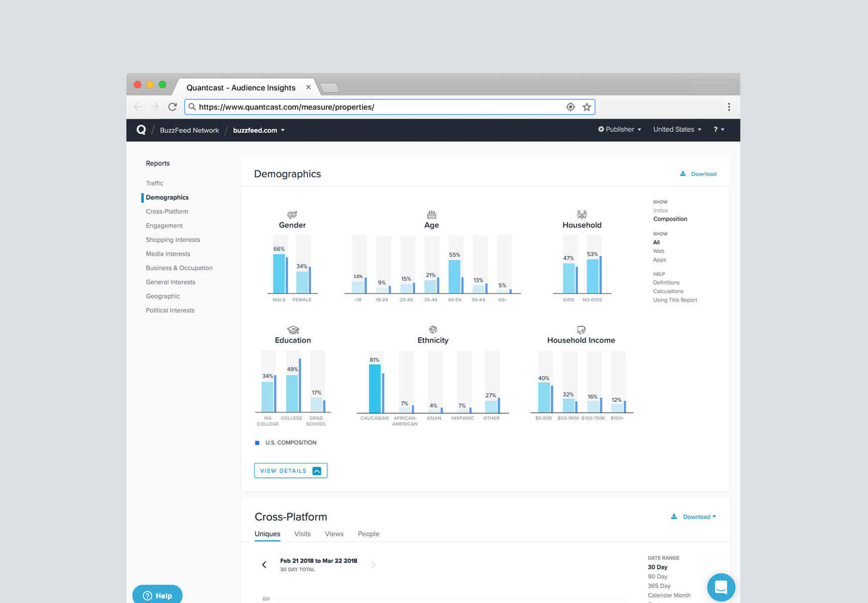Switch to the Views tab

(334, 534)
